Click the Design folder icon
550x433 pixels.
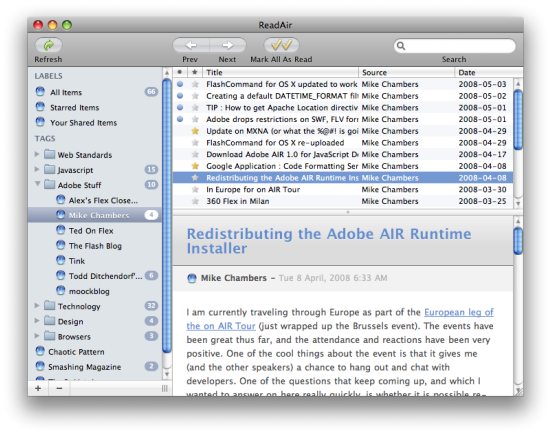[50, 321]
